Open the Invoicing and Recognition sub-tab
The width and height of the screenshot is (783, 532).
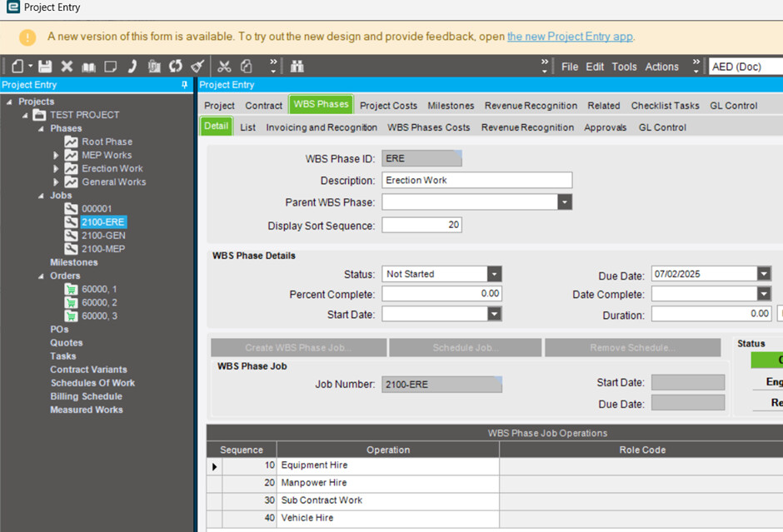coord(322,127)
